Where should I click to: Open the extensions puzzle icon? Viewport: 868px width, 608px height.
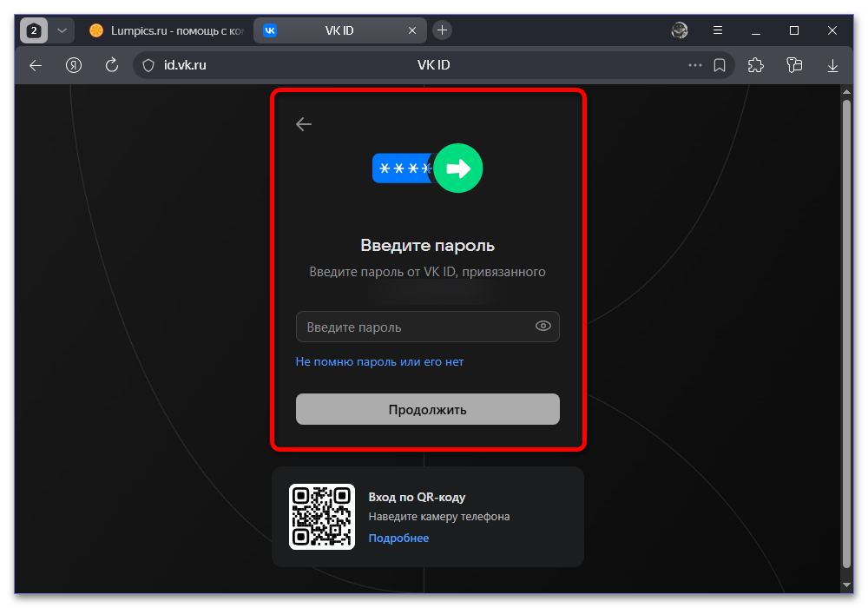pyautogui.click(x=756, y=65)
